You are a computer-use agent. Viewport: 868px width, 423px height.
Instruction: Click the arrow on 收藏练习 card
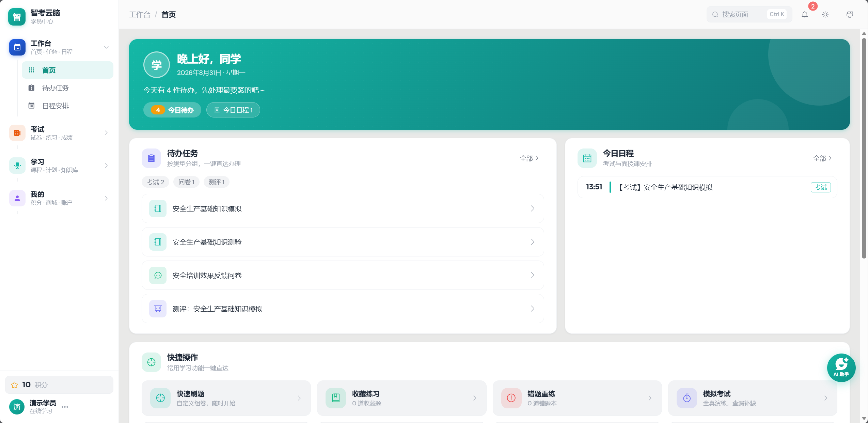click(x=475, y=398)
